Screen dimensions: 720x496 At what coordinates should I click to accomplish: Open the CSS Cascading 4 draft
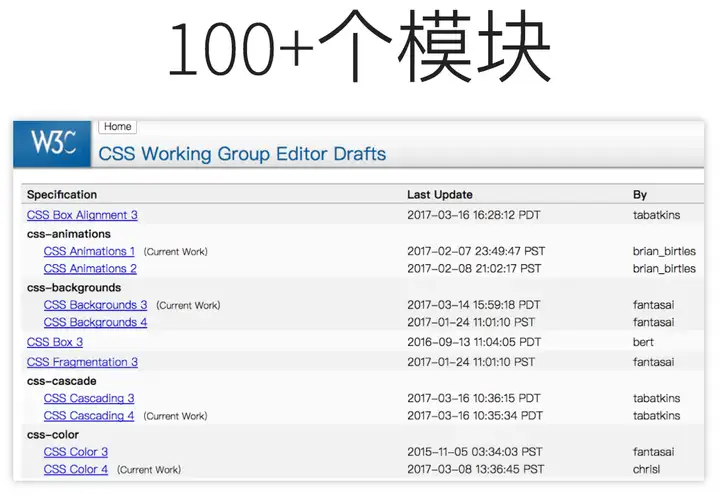point(89,416)
